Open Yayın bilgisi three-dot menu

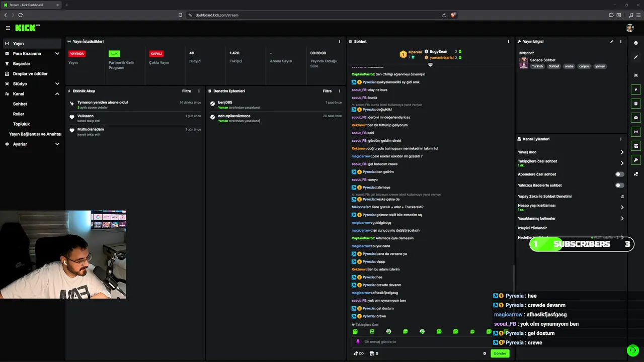[621, 41]
